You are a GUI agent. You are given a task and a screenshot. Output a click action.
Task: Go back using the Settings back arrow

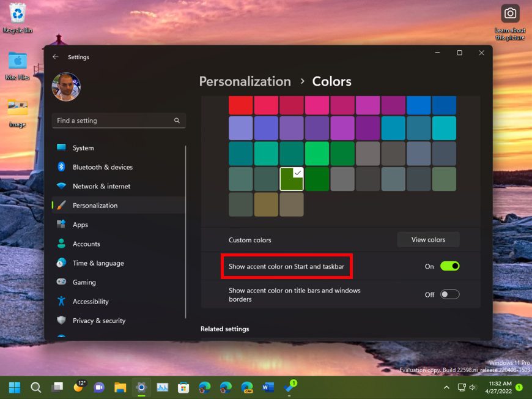tap(56, 57)
